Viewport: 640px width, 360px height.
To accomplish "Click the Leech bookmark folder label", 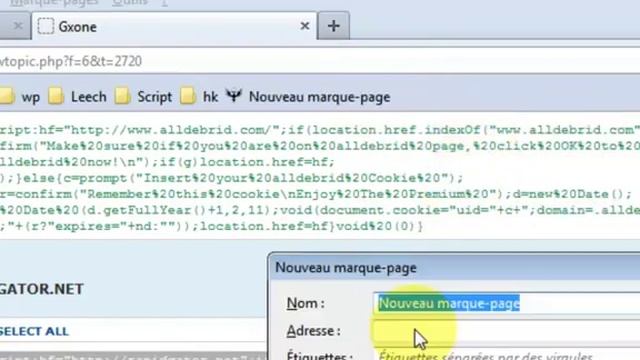I will [89, 97].
